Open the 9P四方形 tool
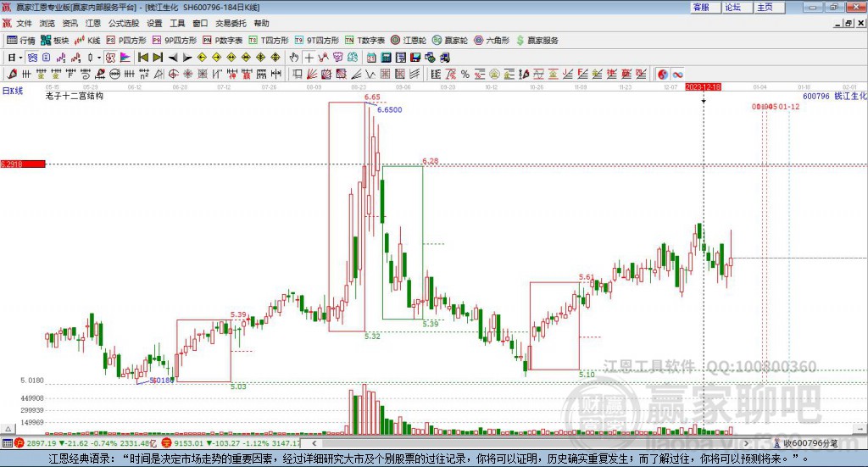Image resolution: width=868 pixels, height=467 pixels. coord(175,41)
